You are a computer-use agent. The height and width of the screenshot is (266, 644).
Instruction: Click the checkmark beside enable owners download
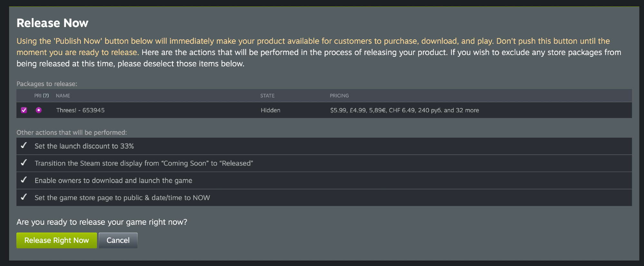tap(24, 180)
